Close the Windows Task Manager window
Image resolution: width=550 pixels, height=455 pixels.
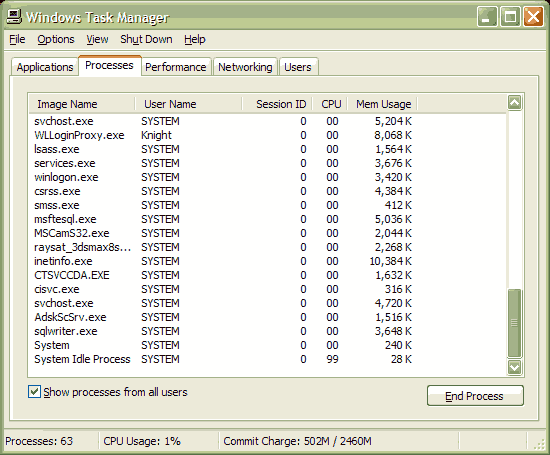point(533,16)
